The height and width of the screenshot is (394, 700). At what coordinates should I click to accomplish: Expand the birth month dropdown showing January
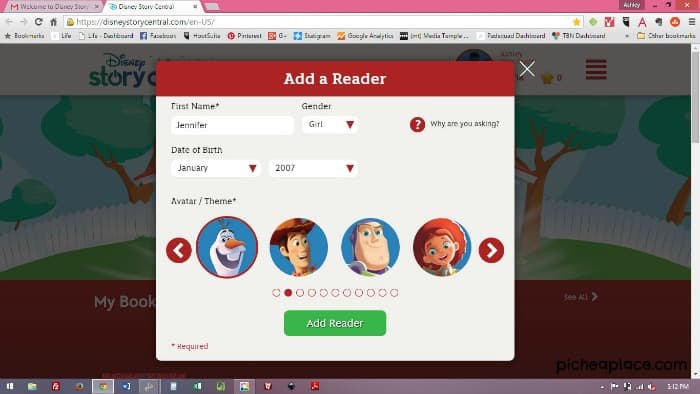click(216, 168)
